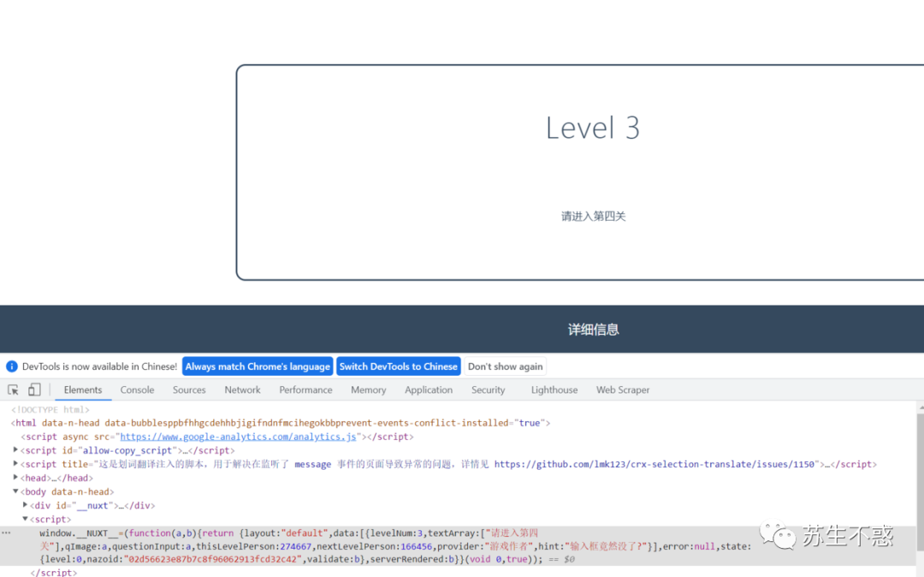Click the 请进入第四关 text

pyautogui.click(x=594, y=217)
